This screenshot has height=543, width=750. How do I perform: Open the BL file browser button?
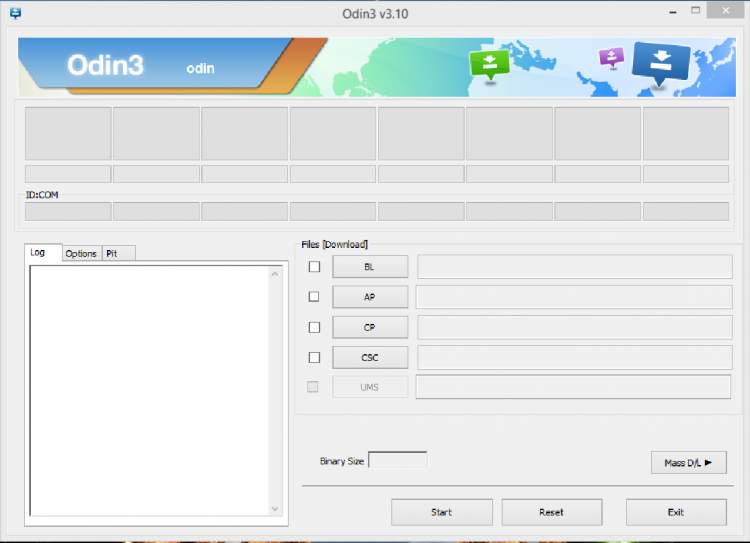pos(370,266)
